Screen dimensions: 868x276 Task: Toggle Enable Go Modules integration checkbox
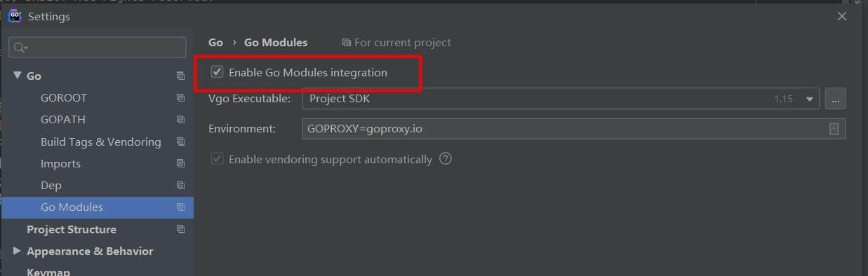[x=218, y=72]
